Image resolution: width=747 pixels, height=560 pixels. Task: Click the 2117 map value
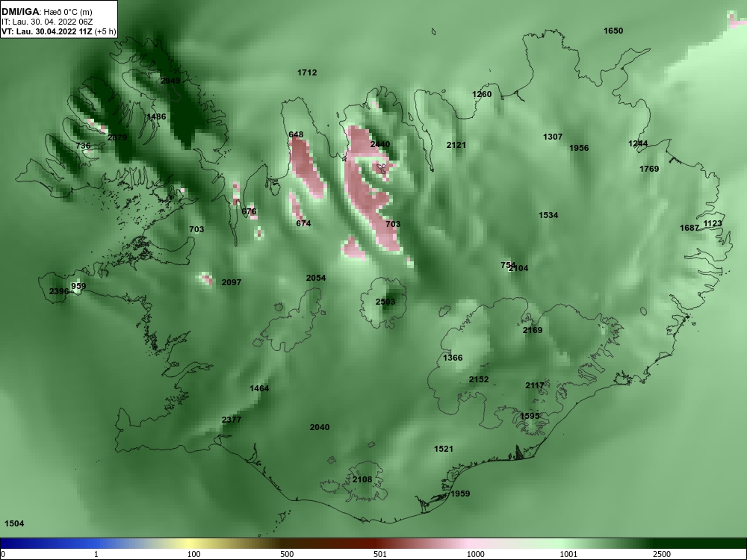click(x=535, y=386)
